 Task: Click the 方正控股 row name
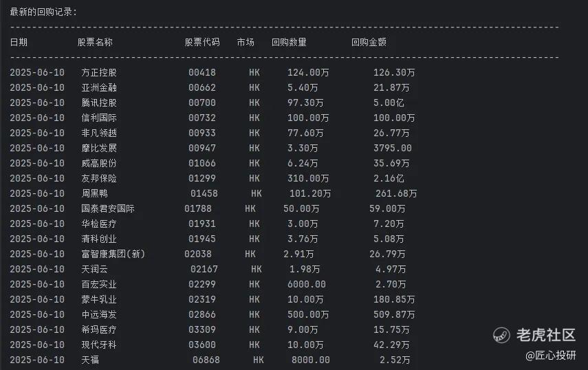[x=99, y=72]
